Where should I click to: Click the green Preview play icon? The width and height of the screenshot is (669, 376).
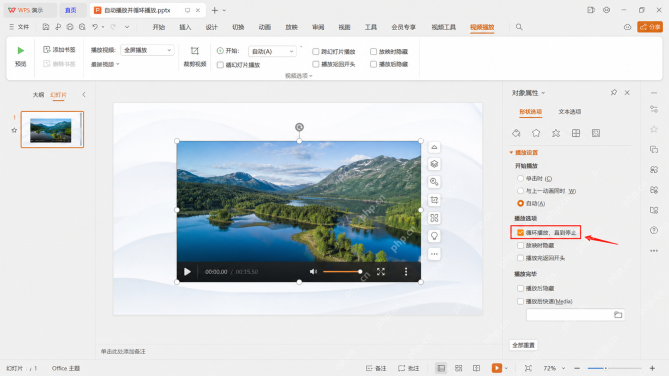[20, 50]
